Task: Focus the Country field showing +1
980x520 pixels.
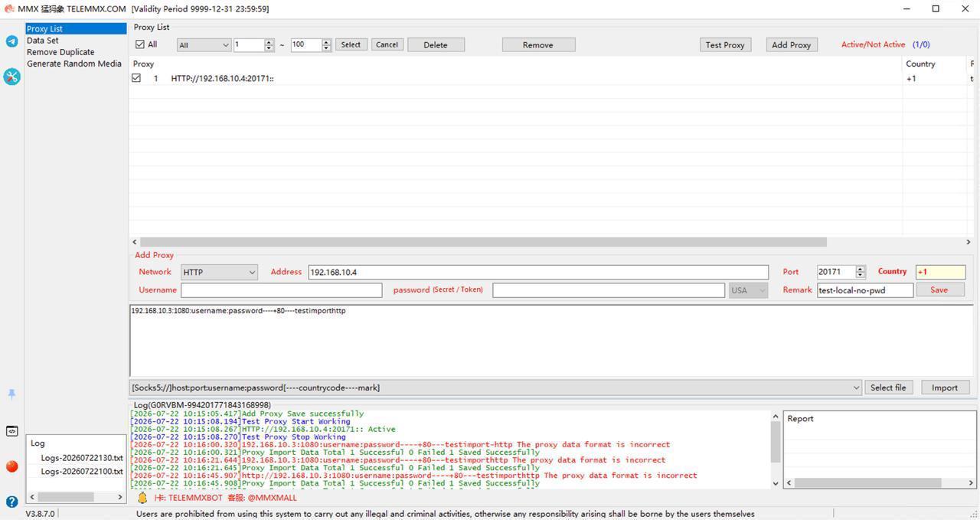Action: pos(940,272)
